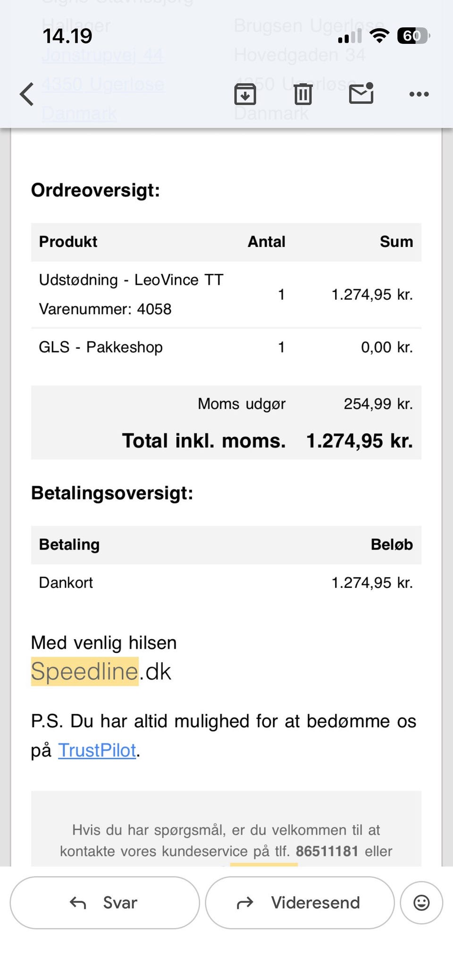Tap the highlighted Speedline text

pyautogui.click(x=85, y=671)
